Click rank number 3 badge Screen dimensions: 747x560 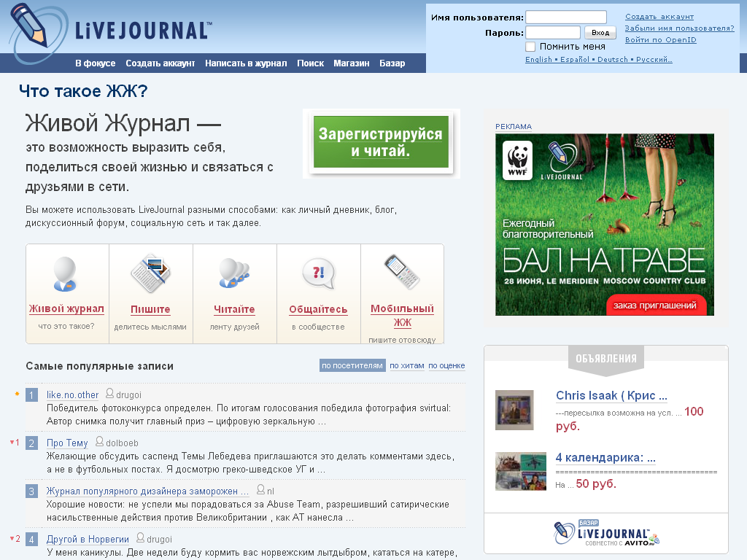[31, 491]
